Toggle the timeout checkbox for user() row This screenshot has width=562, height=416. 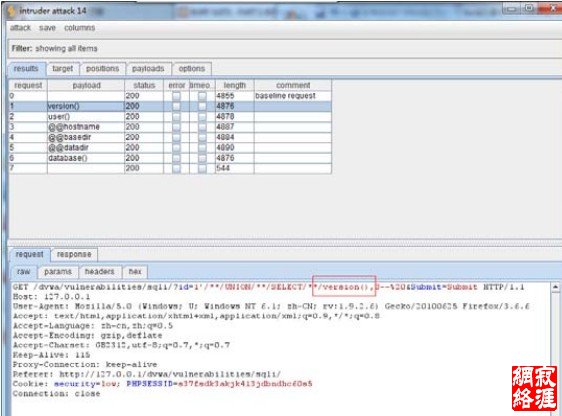tap(202, 117)
